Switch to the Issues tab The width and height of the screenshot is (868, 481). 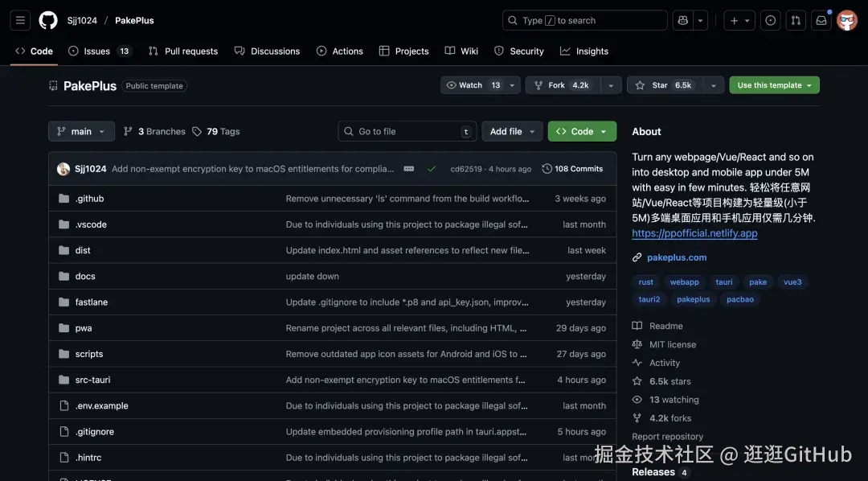[100, 51]
